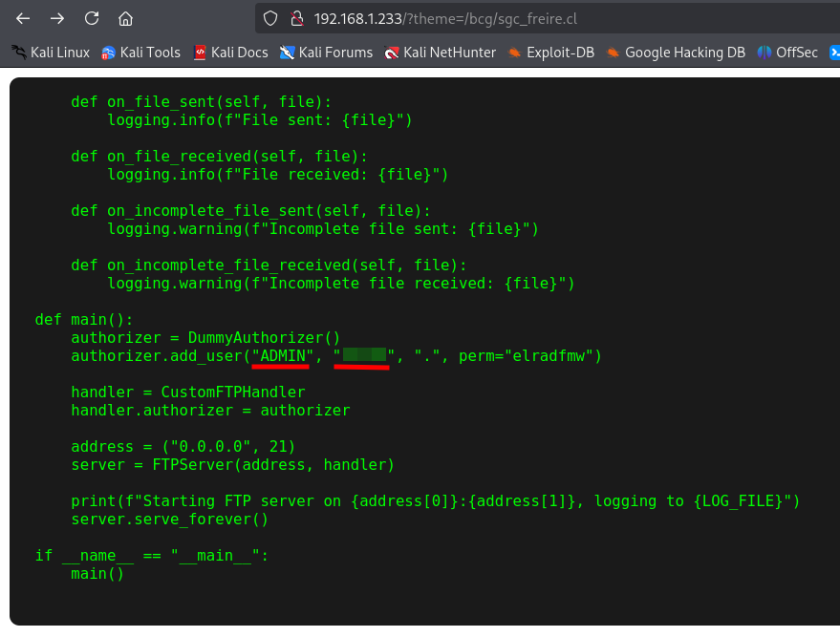
Task: Open the Exploit-DB bookmark
Action: pyautogui.click(x=555, y=53)
